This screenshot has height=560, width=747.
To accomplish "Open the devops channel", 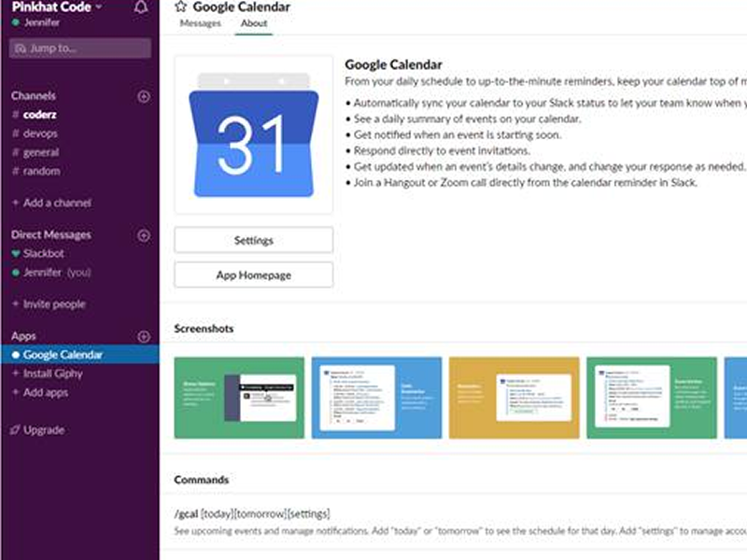I will click(41, 133).
